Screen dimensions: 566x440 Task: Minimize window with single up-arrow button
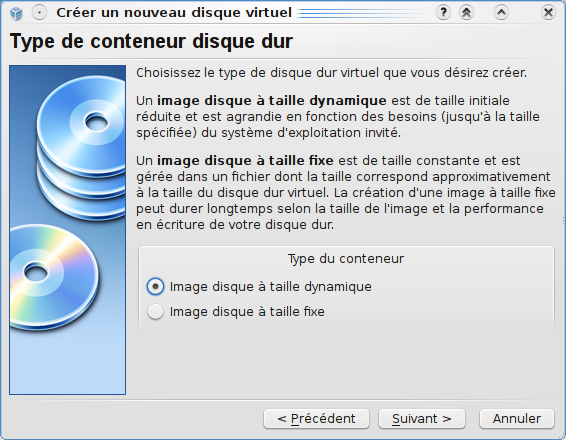click(x=501, y=13)
